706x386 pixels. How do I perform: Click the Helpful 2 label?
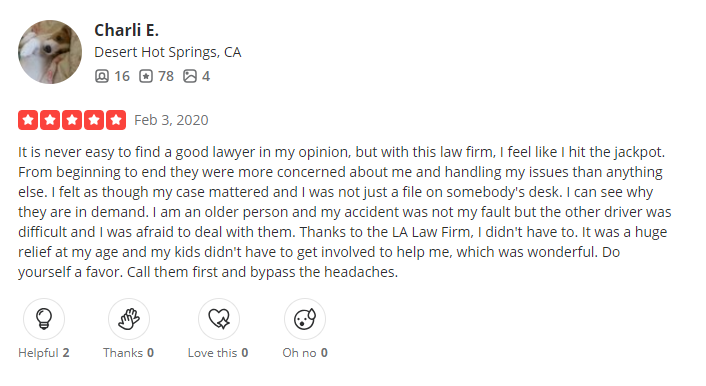(x=44, y=353)
